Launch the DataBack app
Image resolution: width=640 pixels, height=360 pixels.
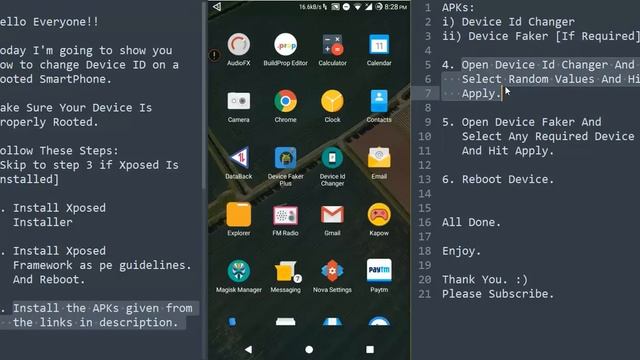click(x=239, y=163)
